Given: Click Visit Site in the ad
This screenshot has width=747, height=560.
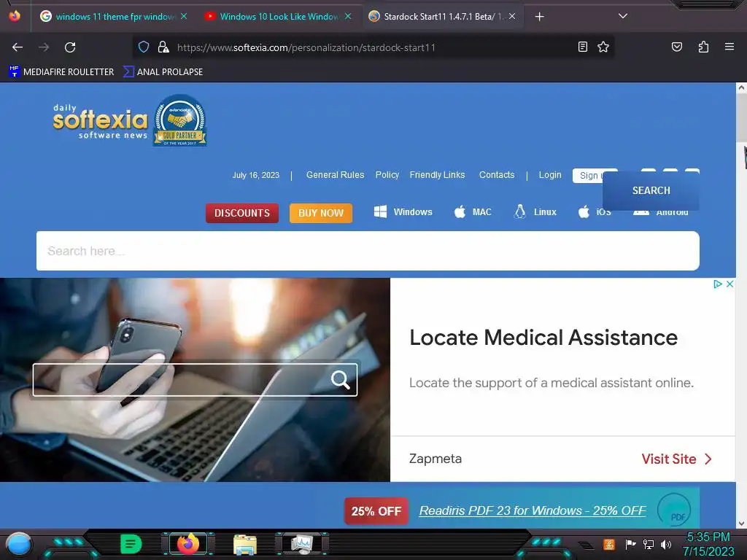Looking at the screenshot, I should 676,459.
